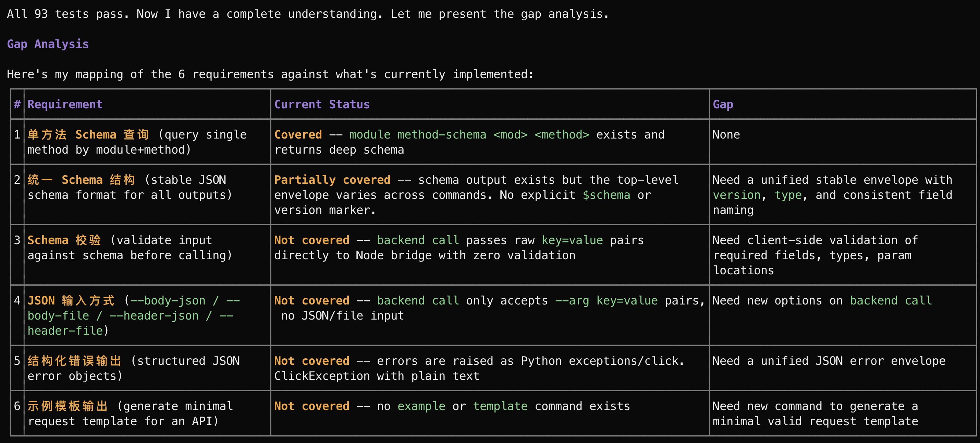Click the green 'key=value' text in row 3
This screenshot has height=443, width=980.
(572, 240)
